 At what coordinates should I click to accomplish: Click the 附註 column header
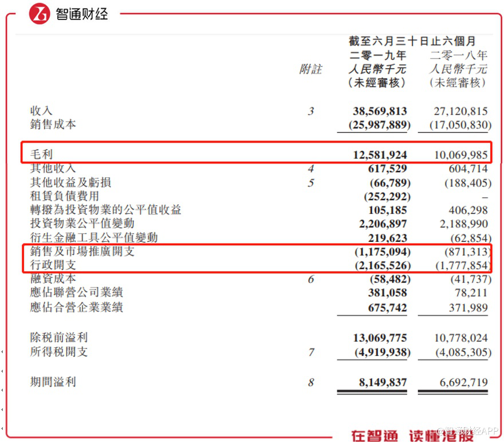point(310,69)
